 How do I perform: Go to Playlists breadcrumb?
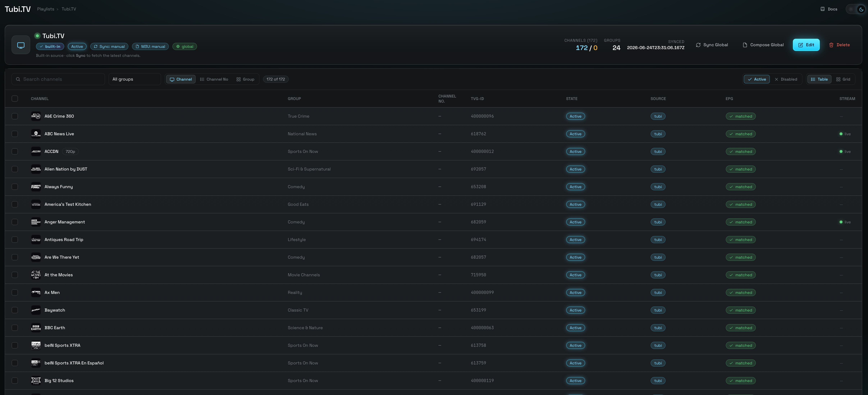click(45, 9)
